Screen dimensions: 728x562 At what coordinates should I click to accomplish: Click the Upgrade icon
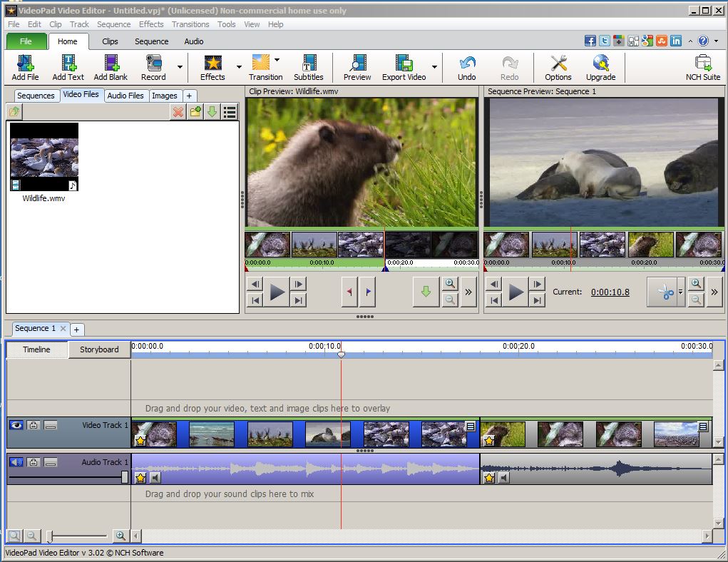601,68
